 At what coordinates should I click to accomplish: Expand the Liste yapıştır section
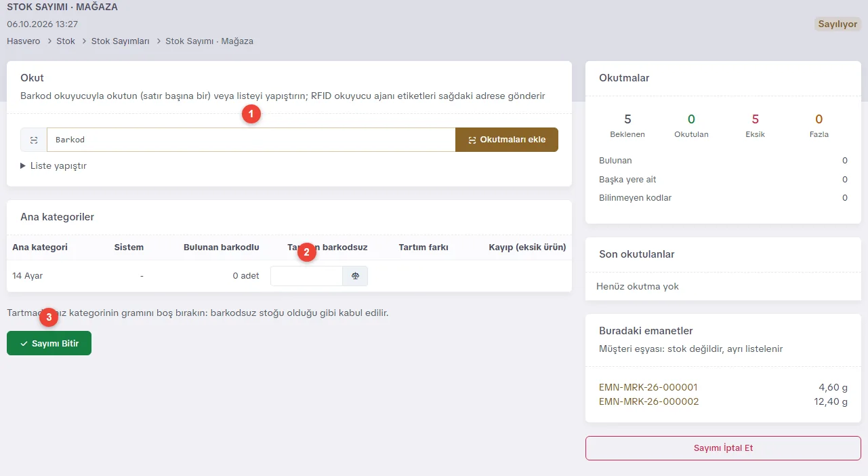coord(54,165)
